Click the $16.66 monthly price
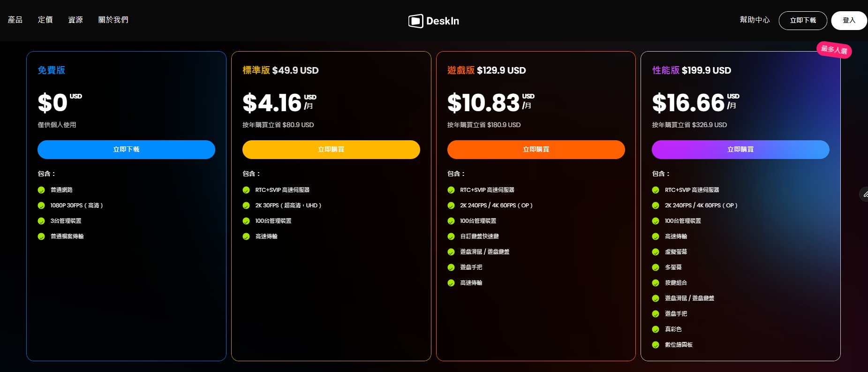The width and height of the screenshot is (868, 372). (688, 103)
